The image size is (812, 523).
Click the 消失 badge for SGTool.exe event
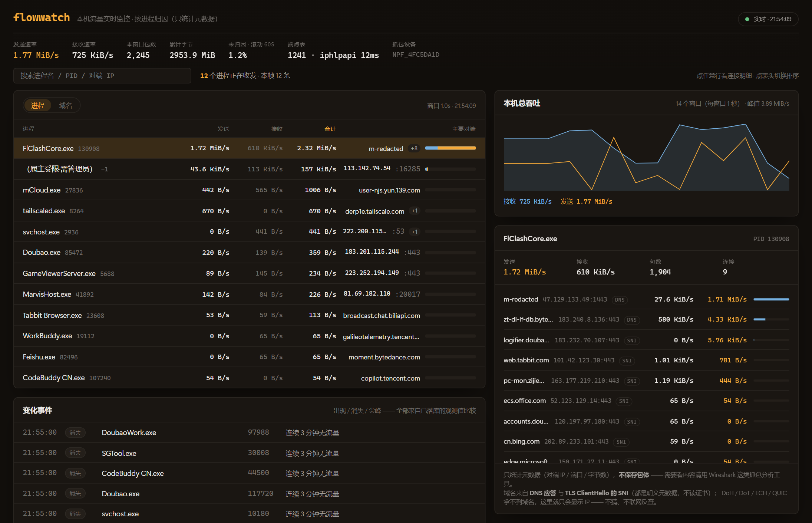point(75,453)
